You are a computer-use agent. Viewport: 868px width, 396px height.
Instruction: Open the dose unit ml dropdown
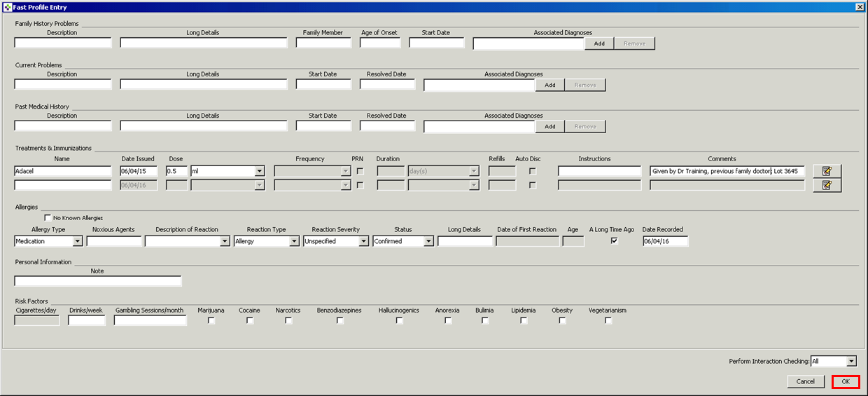pyautogui.click(x=260, y=171)
